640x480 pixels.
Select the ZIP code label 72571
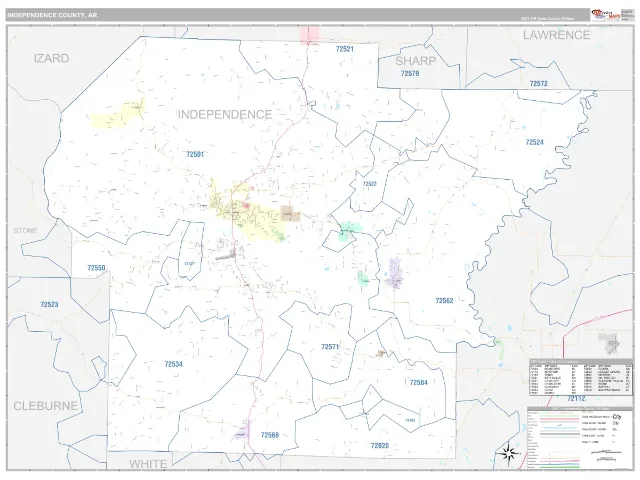pos(330,347)
